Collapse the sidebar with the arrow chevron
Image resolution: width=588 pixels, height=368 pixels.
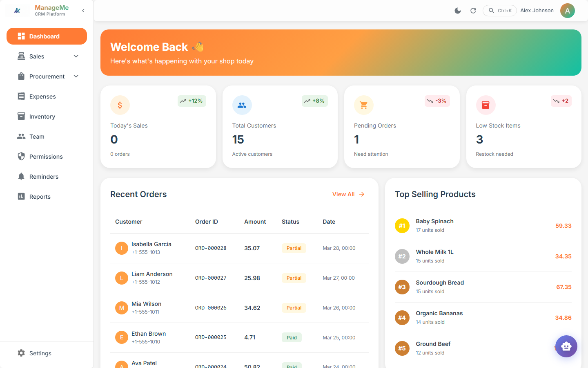pos(83,11)
